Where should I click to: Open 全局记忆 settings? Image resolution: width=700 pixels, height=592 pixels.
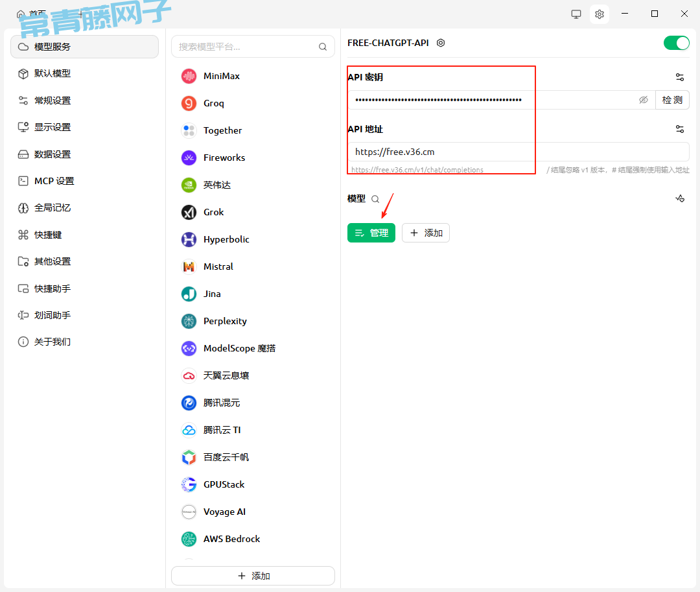click(x=84, y=207)
